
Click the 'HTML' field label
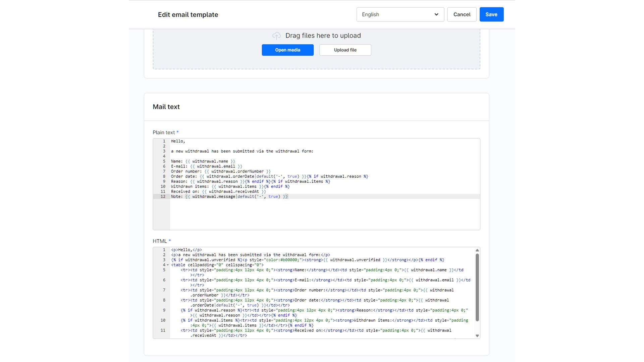pyautogui.click(x=160, y=241)
